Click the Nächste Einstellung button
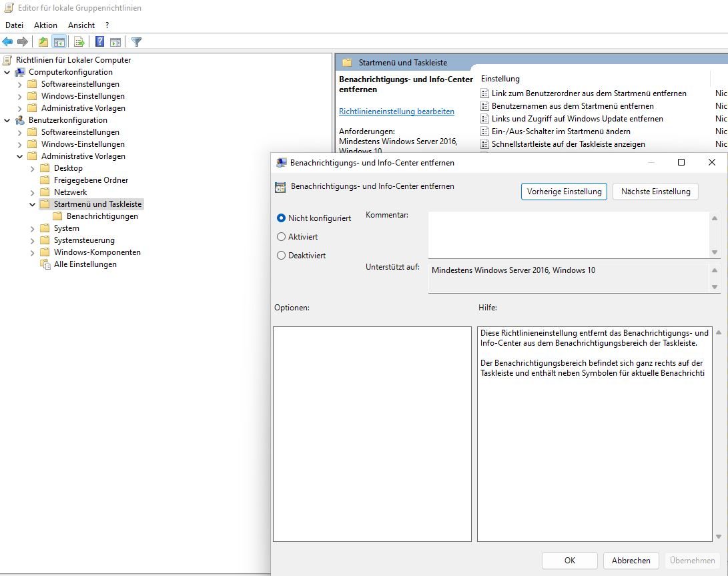Image resolution: width=728 pixels, height=576 pixels. click(655, 192)
